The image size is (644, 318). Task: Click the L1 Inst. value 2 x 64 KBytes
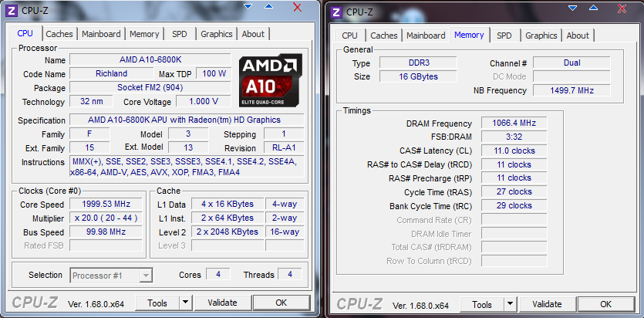pyautogui.click(x=228, y=218)
